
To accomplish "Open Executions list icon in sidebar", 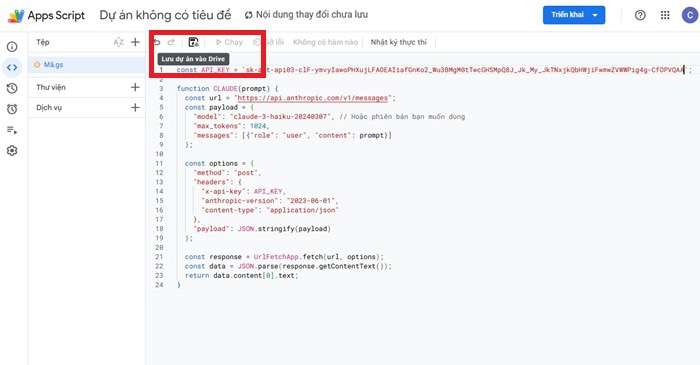I will click(x=12, y=130).
